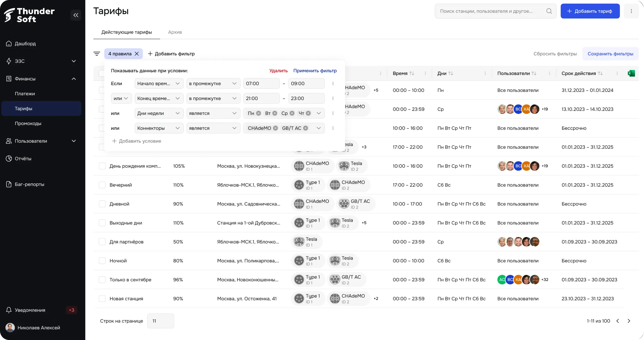Collapse the sidebar with double-chevron icon

76,15
